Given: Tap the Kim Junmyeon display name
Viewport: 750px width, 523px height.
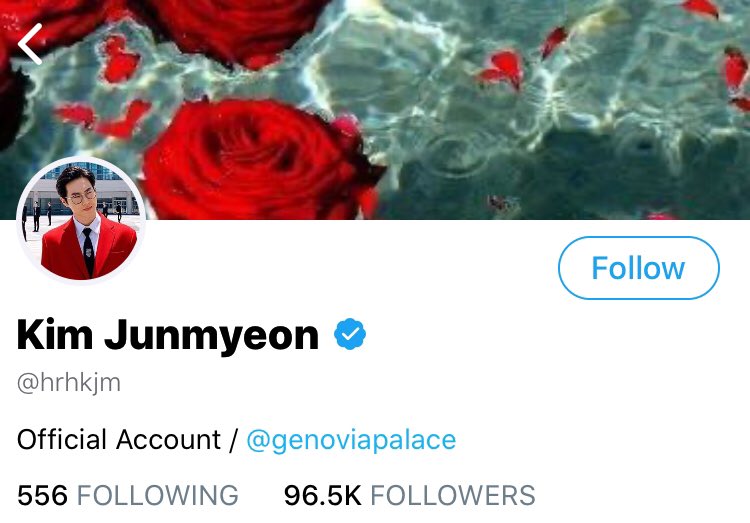Looking at the screenshot, I should [168, 335].
